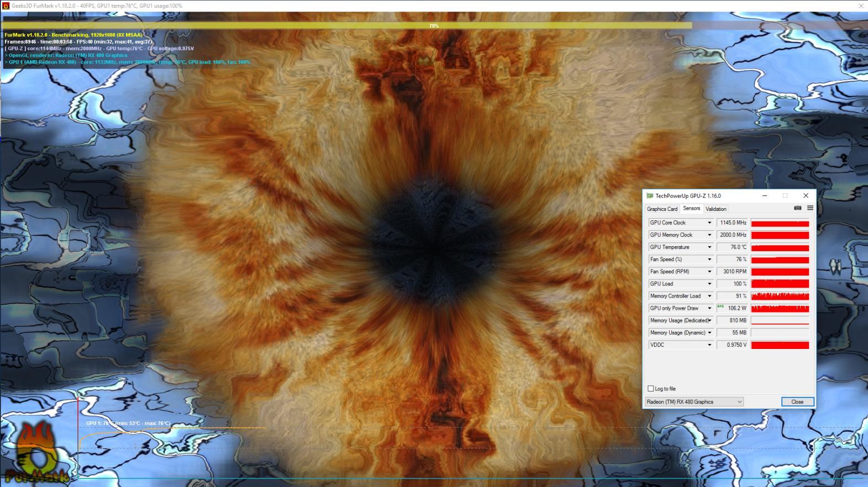
Task: Open GPU only Power Draw dropdown
Action: tap(709, 308)
